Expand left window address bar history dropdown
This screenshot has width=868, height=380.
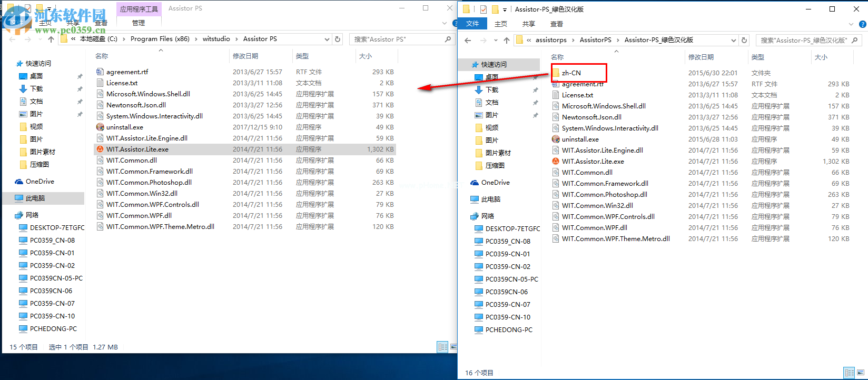pos(327,39)
